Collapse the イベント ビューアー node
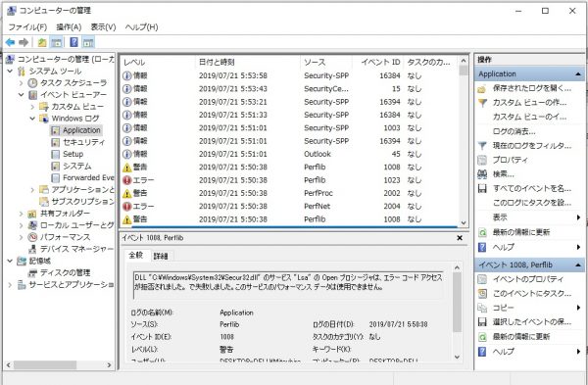Screen dimensions: 588x385 (22, 95)
